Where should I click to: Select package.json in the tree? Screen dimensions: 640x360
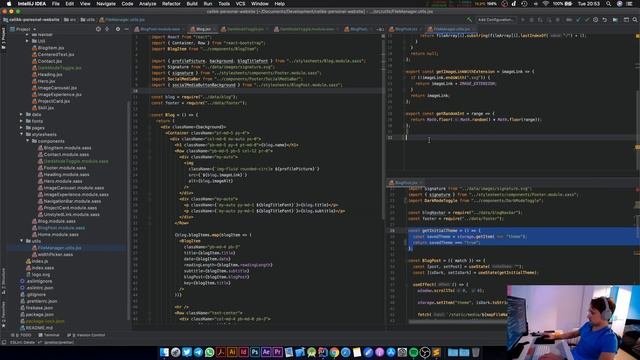coord(37,314)
